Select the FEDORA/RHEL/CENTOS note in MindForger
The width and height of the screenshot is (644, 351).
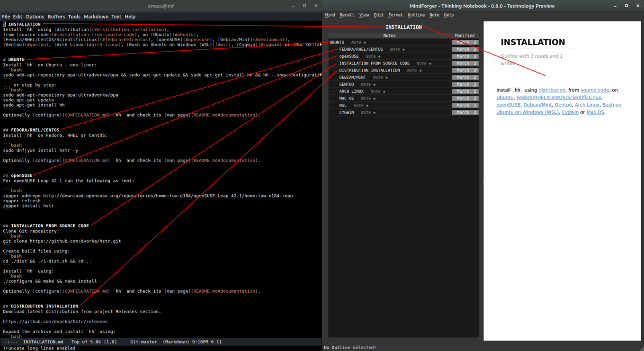pos(389,49)
